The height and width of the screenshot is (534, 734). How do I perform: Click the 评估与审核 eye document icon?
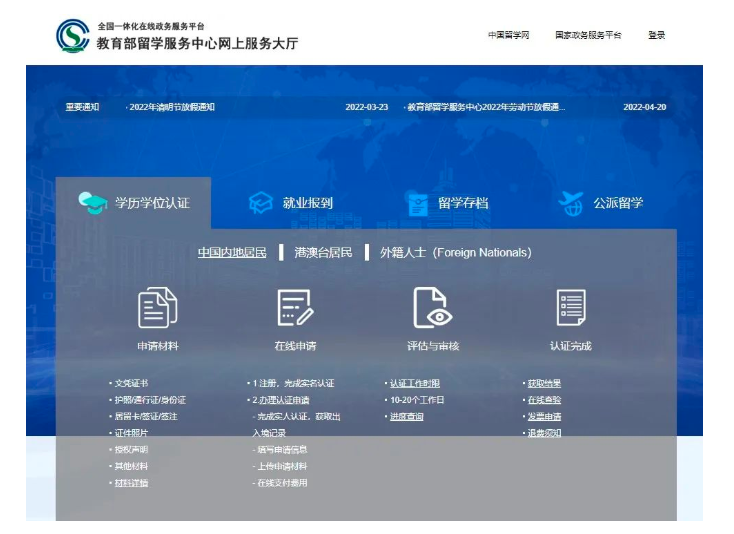(433, 307)
